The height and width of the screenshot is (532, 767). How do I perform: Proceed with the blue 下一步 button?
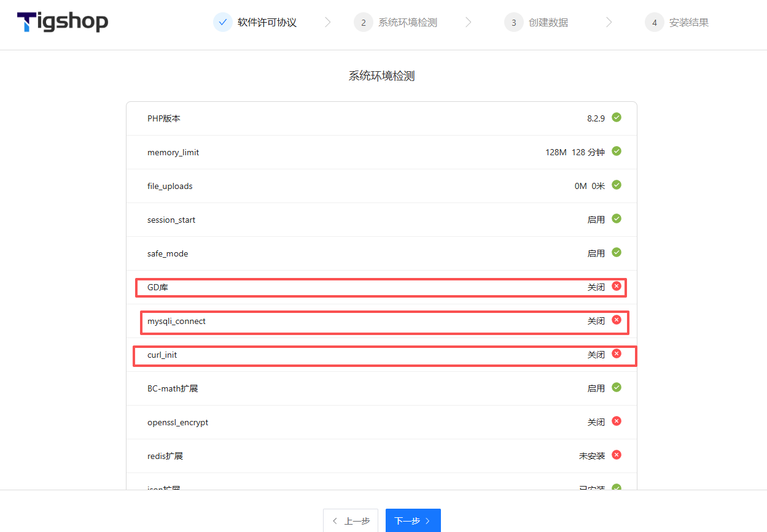pyautogui.click(x=413, y=521)
